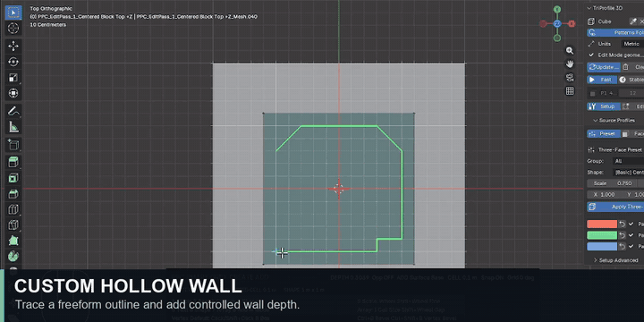The height and width of the screenshot is (322, 644).
Task: Click the Three-Face Preset heading
Action: click(620, 150)
